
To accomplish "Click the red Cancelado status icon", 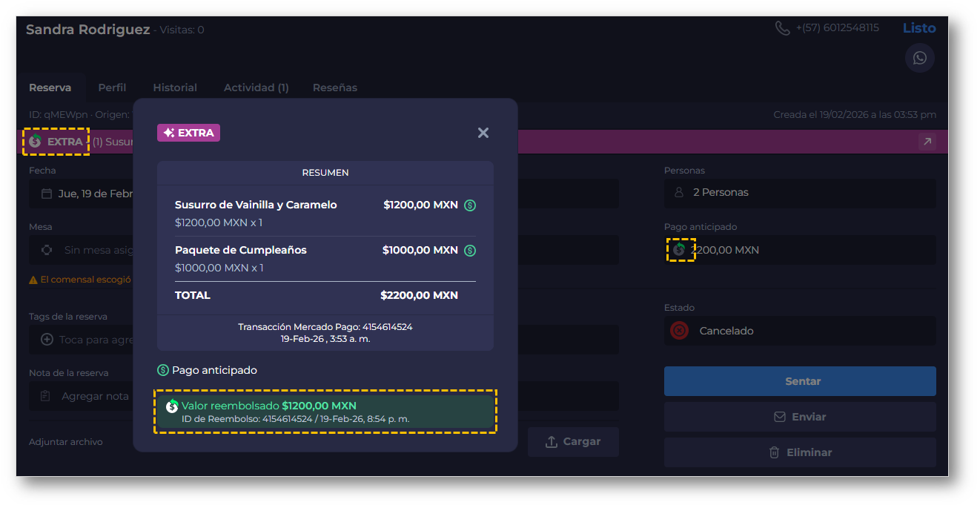I will tap(679, 331).
